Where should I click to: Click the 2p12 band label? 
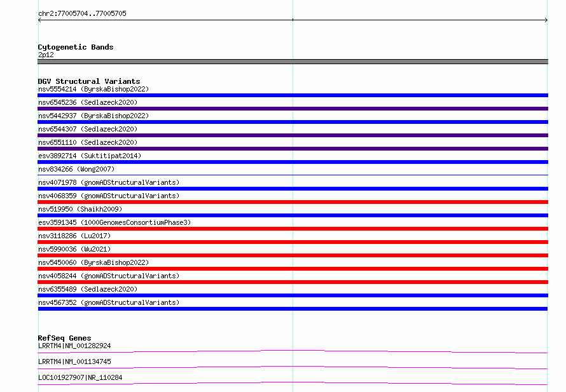pyautogui.click(x=46, y=55)
